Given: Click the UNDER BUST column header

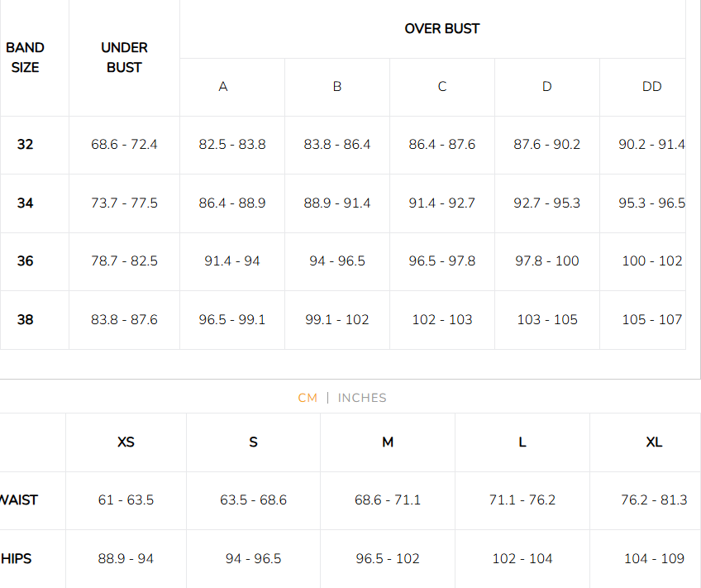Looking at the screenshot, I should pos(124,58).
